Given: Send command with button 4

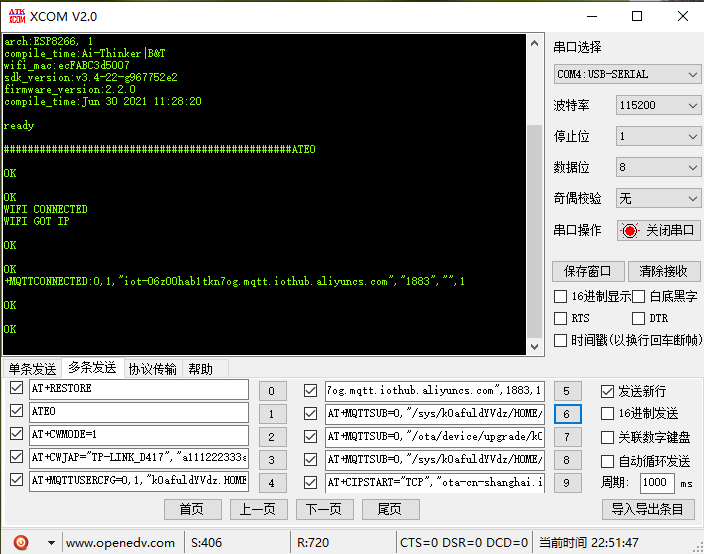Looking at the screenshot, I should (273, 483).
